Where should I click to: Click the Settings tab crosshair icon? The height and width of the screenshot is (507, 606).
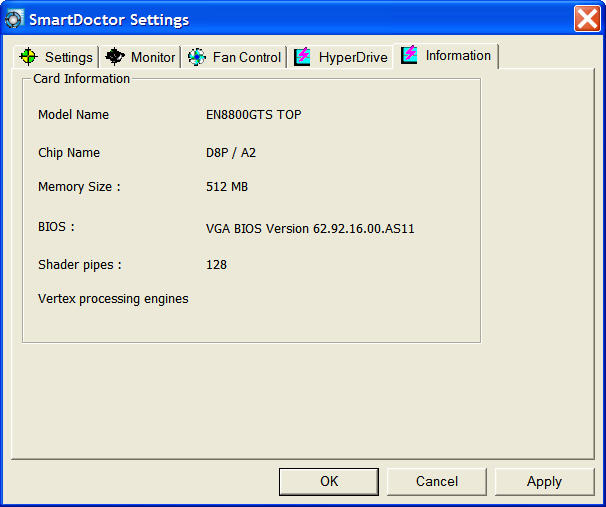tap(29, 57)
